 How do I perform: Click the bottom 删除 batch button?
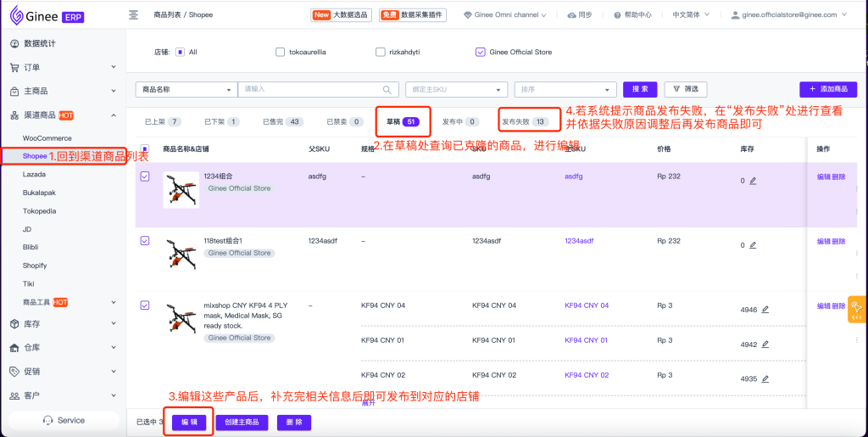coord(294,423)
